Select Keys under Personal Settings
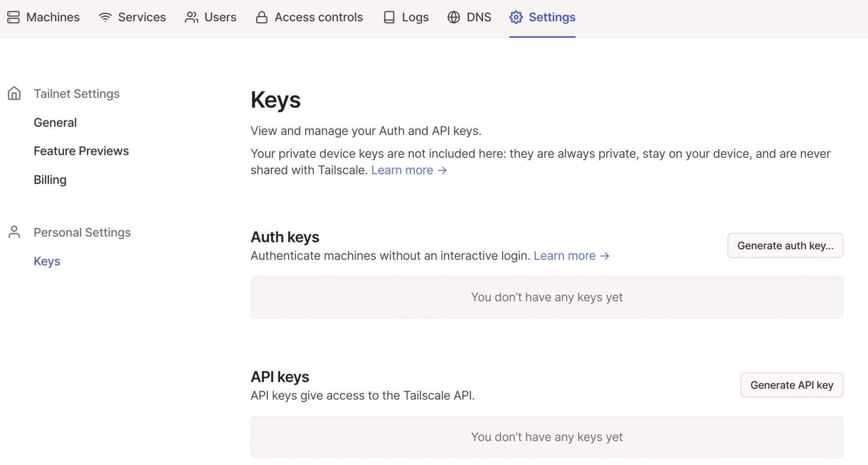This screenshot has width=868, height=465. [47, 261]
